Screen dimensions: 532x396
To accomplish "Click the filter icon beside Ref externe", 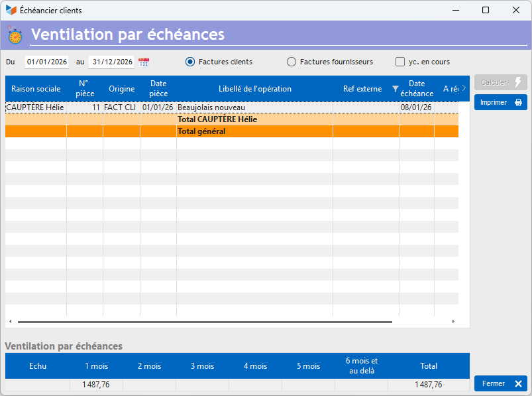I will coord(396,89).
